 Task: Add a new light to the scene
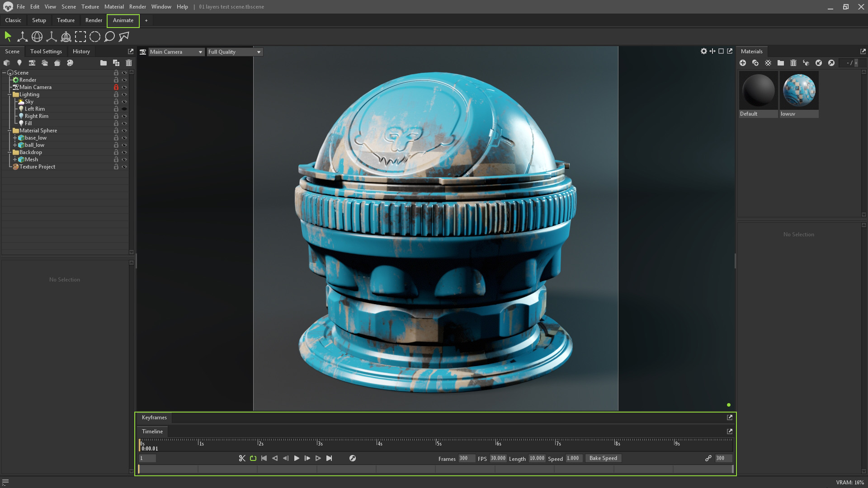pyautogui.click(x=19, y=63)
